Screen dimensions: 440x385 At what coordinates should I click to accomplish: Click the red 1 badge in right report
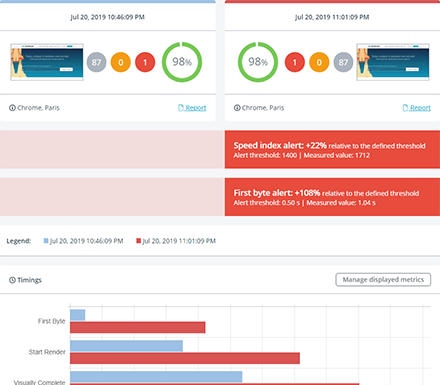coord(295,62)
